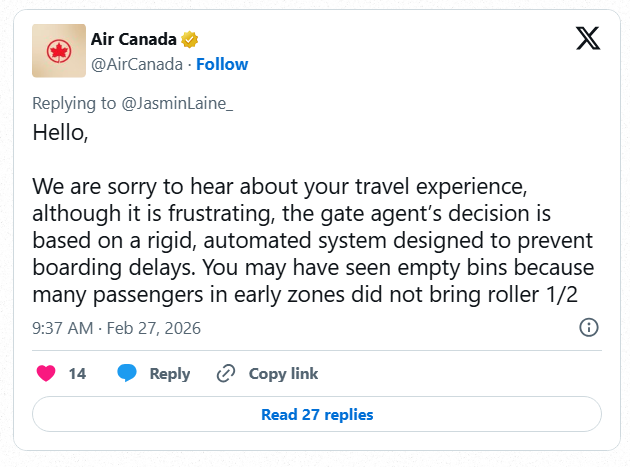Click the X logo in the corner

coord(588,39)
